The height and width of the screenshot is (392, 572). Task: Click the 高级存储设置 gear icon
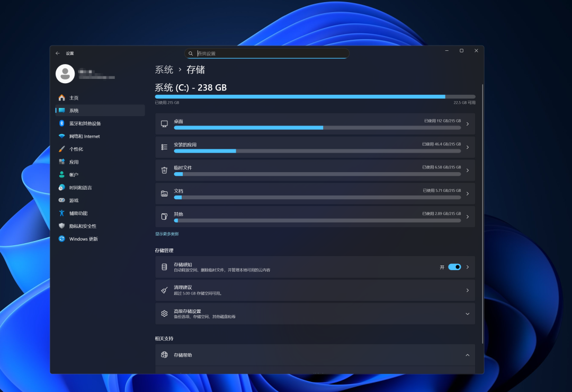click(165, 314)
